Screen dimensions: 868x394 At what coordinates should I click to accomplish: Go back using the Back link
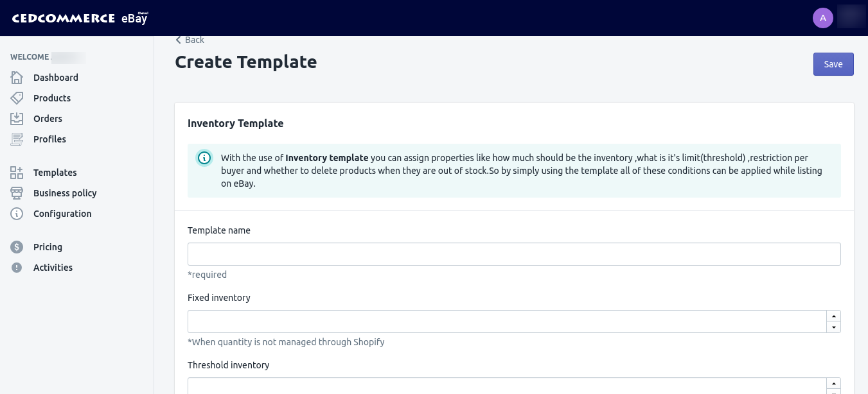(190, 40)
